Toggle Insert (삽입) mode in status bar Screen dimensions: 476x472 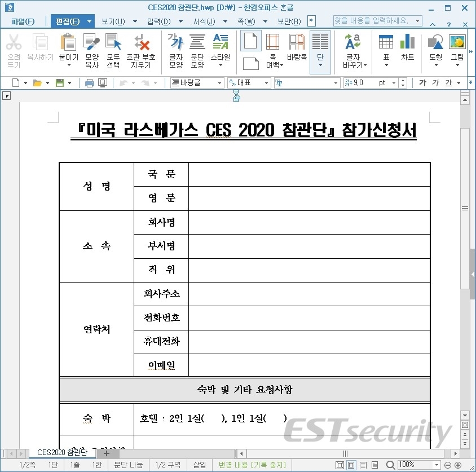199,465
